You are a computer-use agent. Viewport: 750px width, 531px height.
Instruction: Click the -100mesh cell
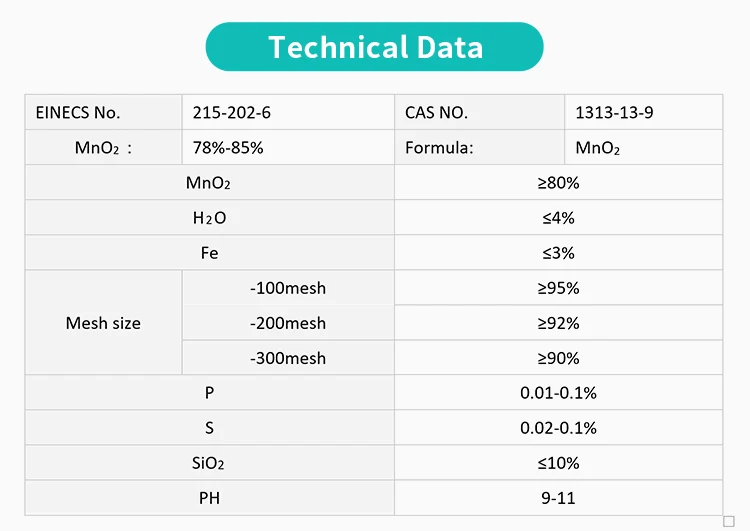tap(288, 288)
